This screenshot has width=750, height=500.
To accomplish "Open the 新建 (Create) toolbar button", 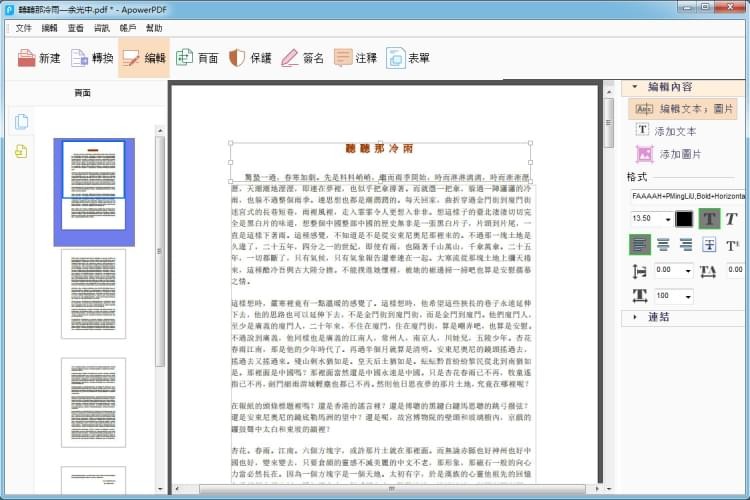I will coord(39,58).
